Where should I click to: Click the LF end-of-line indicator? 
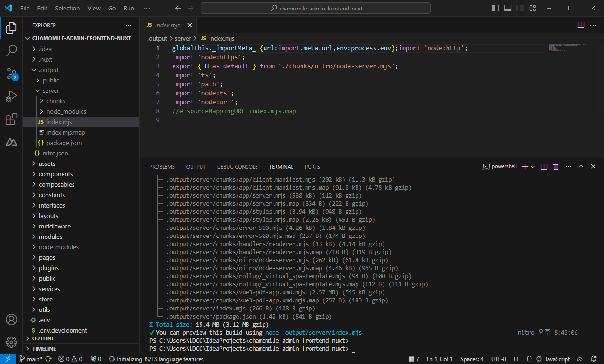(517, 359)
